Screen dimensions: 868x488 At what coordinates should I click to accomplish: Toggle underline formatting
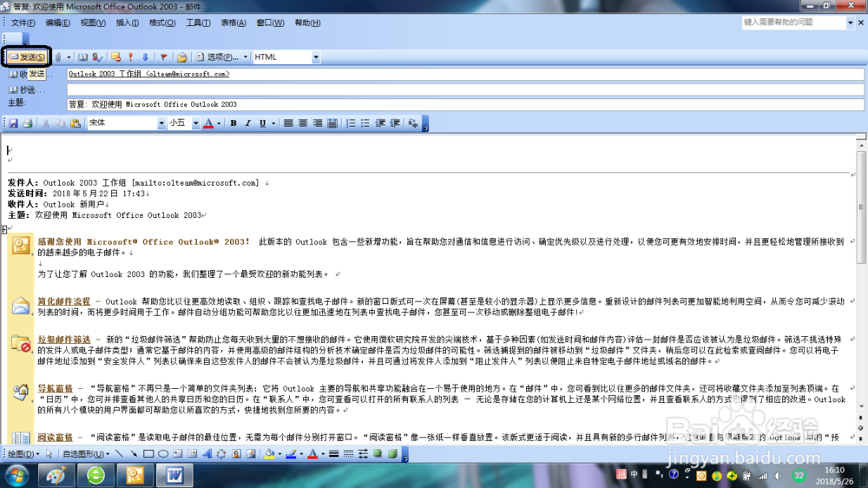coord(262,123)
